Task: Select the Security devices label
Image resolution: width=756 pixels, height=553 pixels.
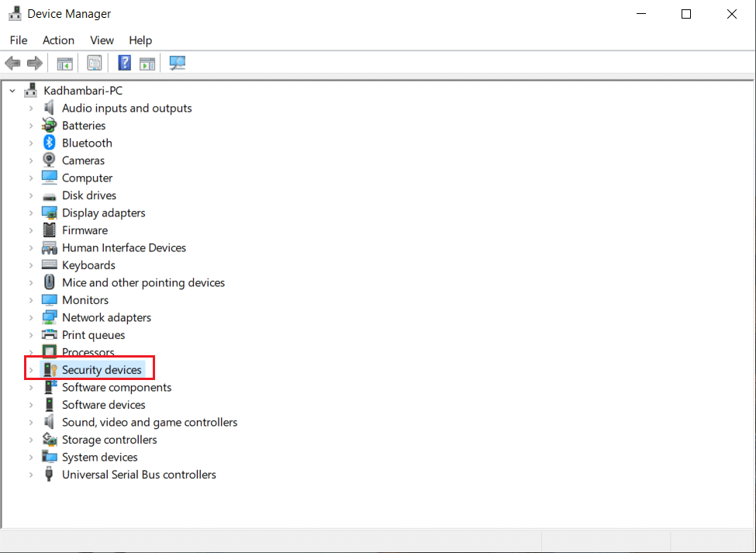Action: [x=102, y=370]
